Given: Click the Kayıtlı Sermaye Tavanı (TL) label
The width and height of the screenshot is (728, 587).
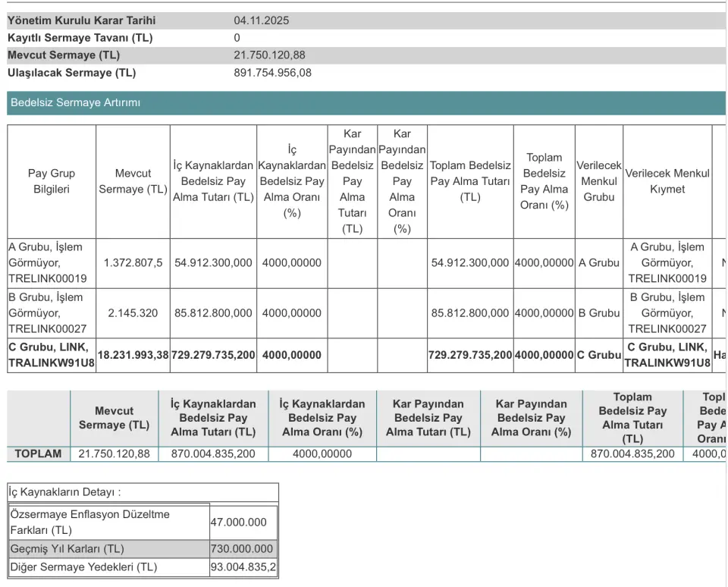Looking at the screenshot, I should (80, 38).
